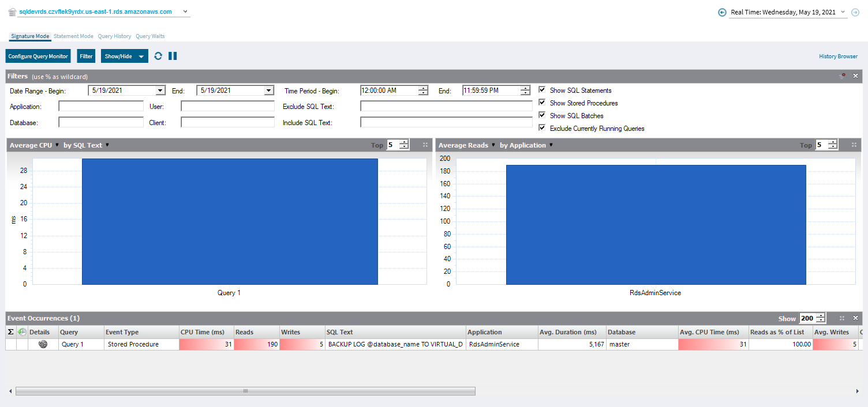Pause the query monitor refresh
The width and height of the screenshot is (868, 407).
(x=173, y=56)
